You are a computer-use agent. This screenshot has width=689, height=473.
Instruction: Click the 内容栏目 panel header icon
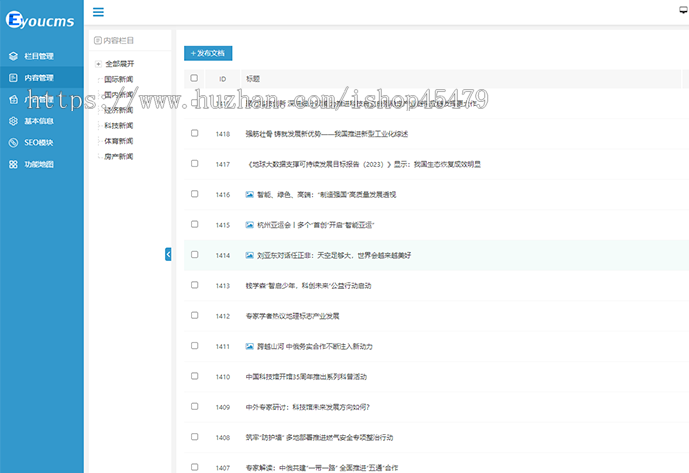tap(98, 40)
